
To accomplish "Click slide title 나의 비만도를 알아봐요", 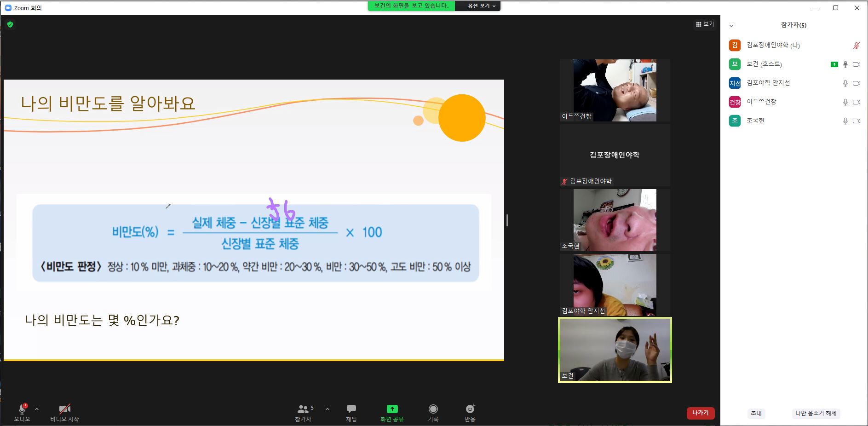I will [x=108, y=103].
